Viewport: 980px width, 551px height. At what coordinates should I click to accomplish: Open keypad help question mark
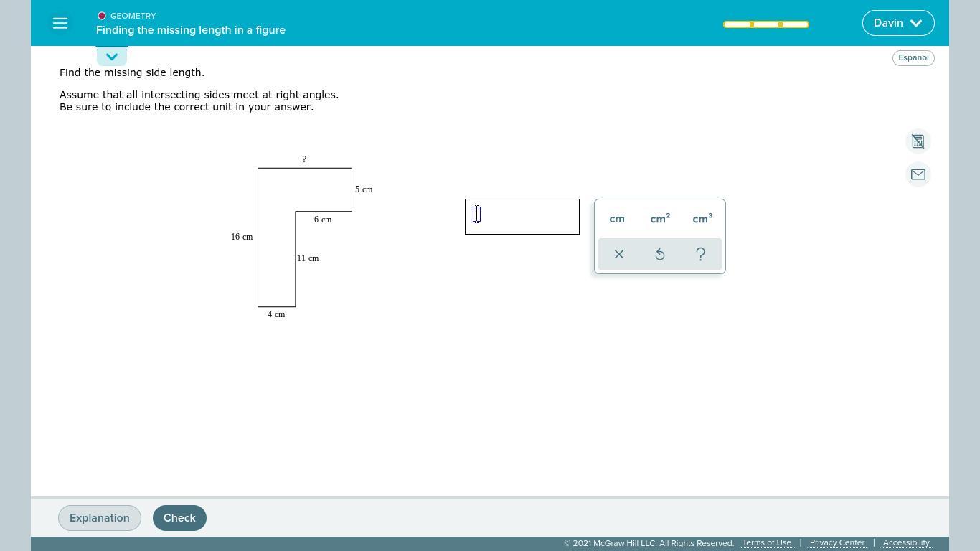pyautogui.click(x=701, y=254)
